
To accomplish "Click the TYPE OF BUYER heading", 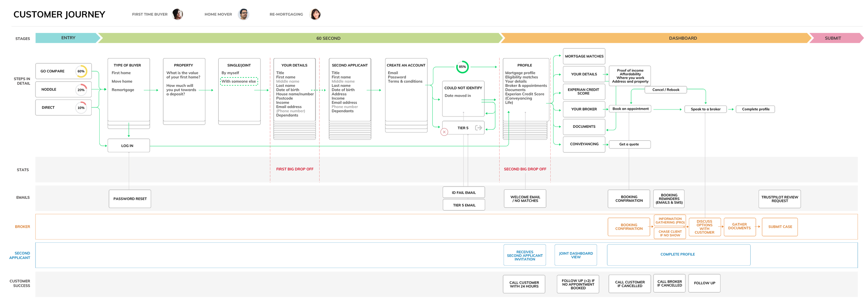I will point(127,65).
